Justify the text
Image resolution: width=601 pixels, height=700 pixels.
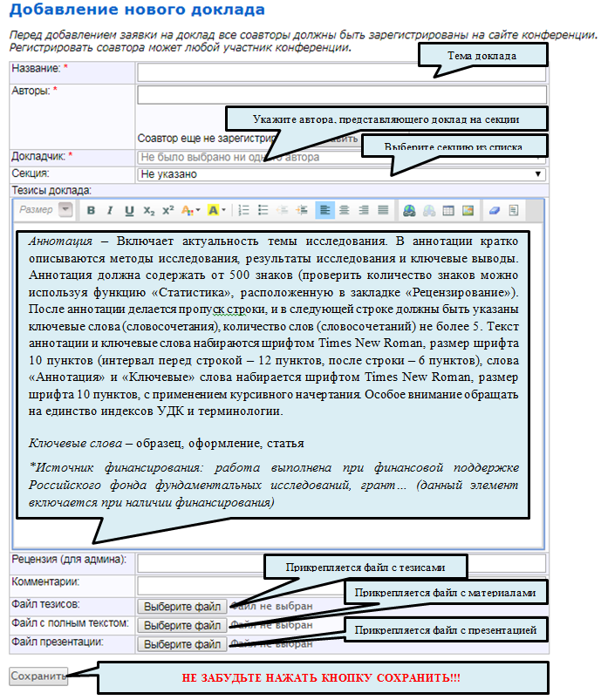(x=383, y=210)
